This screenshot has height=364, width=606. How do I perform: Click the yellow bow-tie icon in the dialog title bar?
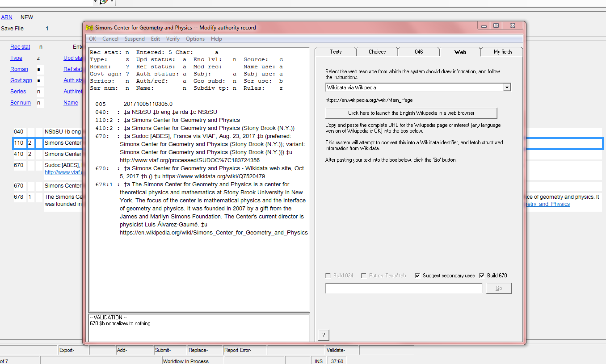(89, 28)
